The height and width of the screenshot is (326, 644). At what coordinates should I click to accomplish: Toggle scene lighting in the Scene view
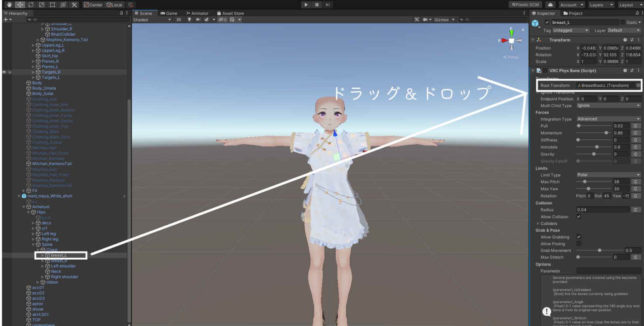(x=190, y=19)
